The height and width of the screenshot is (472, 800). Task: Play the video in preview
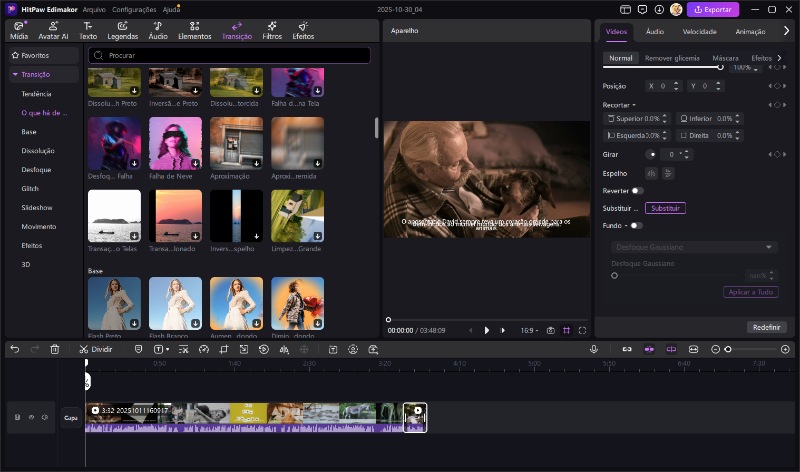[x=487, y=330]
